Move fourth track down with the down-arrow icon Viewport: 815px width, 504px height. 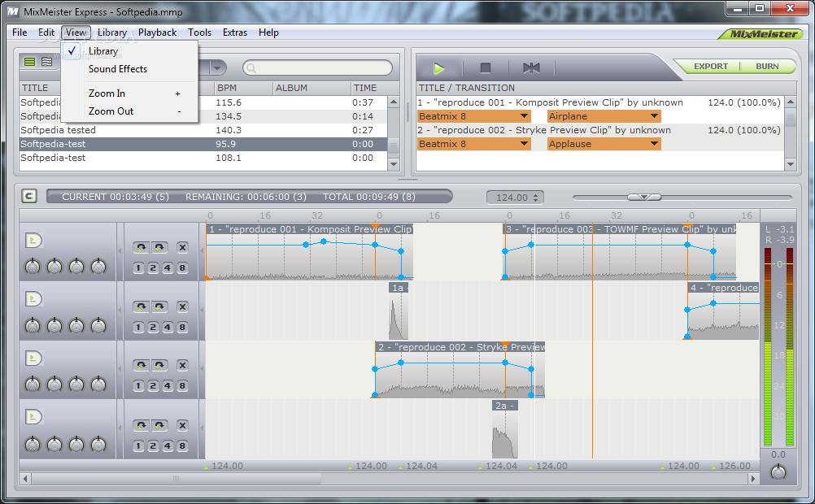tap(159, 425)
